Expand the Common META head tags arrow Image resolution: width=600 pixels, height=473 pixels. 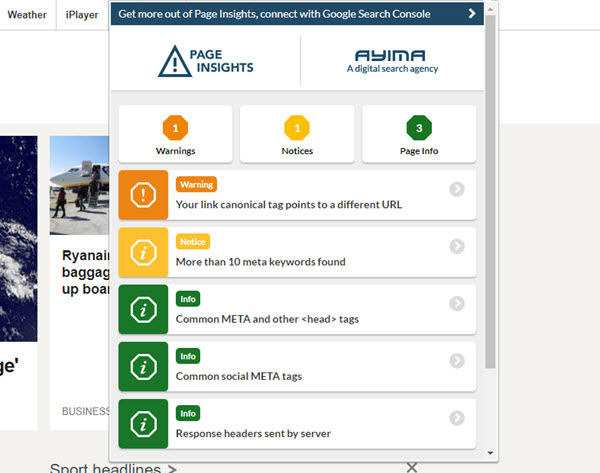[457, 303]
